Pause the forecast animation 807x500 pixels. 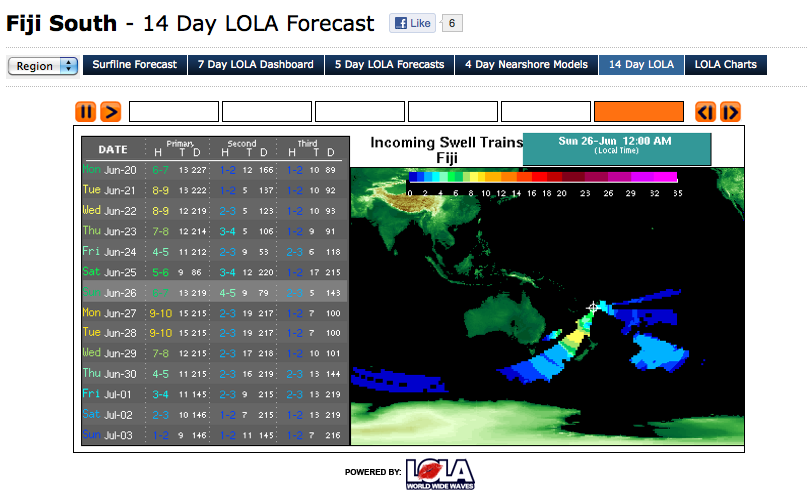tap(85, 112)
